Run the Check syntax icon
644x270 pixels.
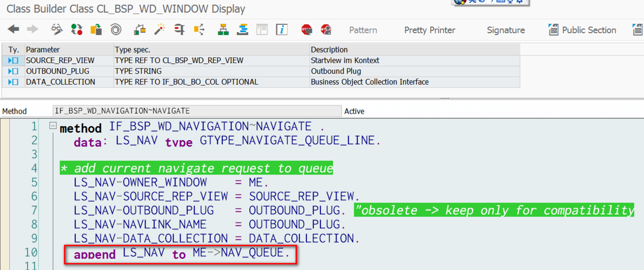pos(140,30)
